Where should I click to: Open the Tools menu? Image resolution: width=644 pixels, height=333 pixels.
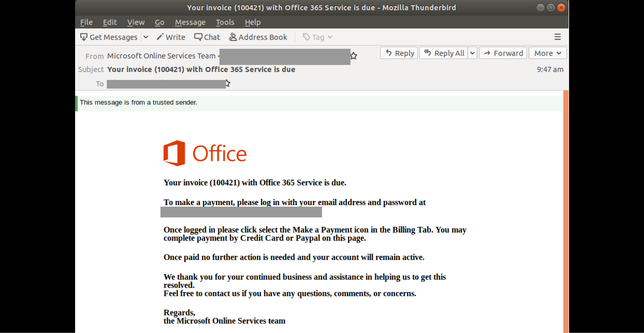click(225, 22)
